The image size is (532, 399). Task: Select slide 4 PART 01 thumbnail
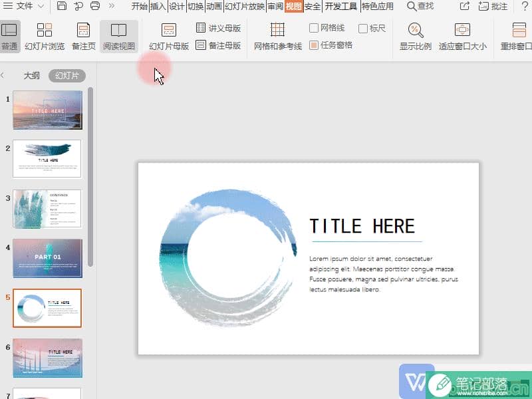point(47,258)
